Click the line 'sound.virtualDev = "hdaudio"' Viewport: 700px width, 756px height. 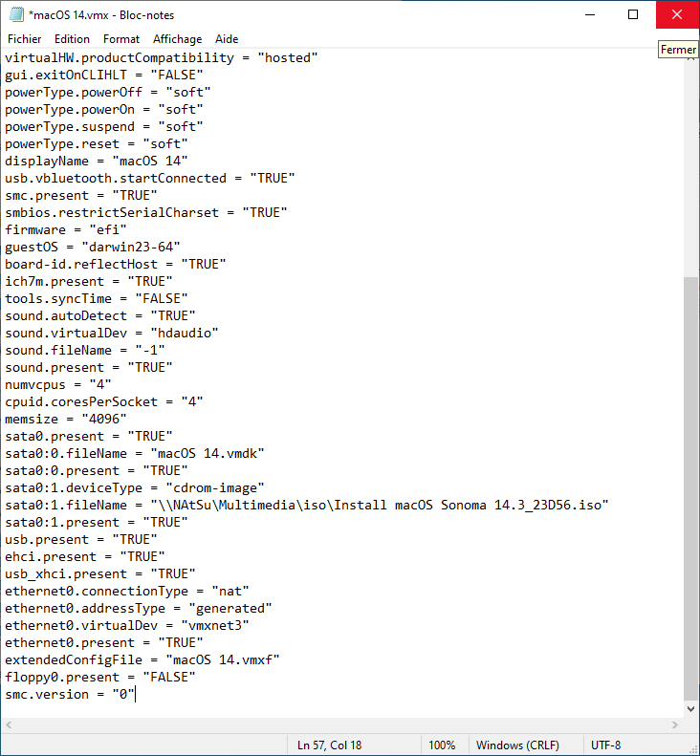pyautogui.click(x=112, y=333)
